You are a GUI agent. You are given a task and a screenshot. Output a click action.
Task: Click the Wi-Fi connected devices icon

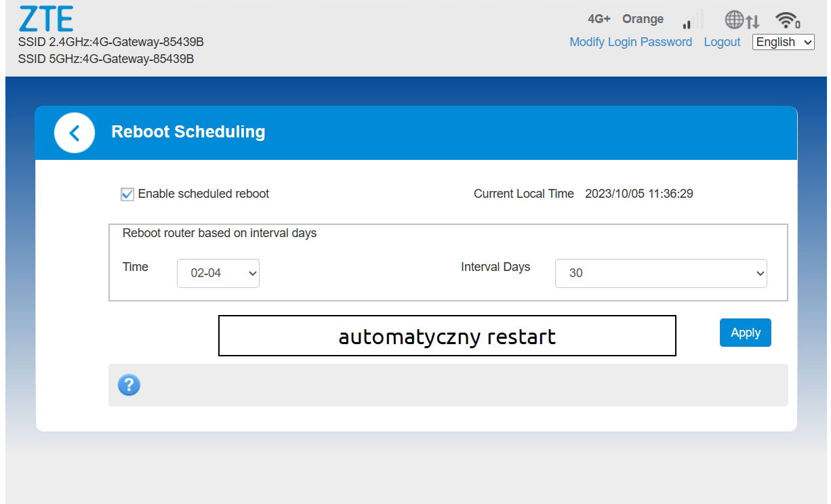coord(788,20)
